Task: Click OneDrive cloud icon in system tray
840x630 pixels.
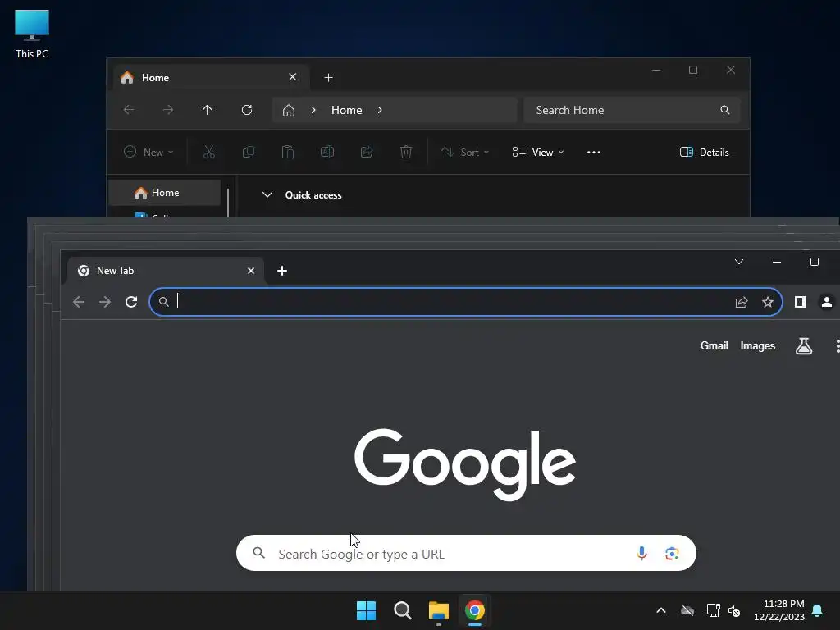Action: click(687, 610)
